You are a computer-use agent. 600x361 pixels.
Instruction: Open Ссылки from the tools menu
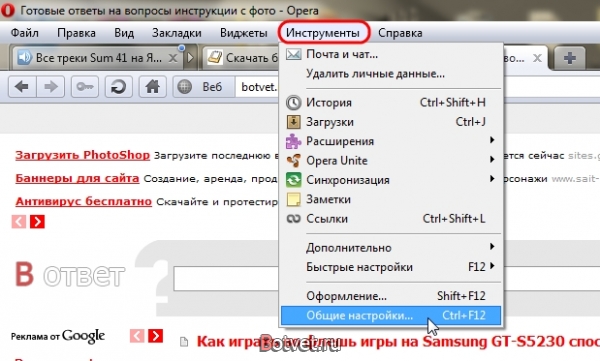pyautogui.click(x=391, y=219)
